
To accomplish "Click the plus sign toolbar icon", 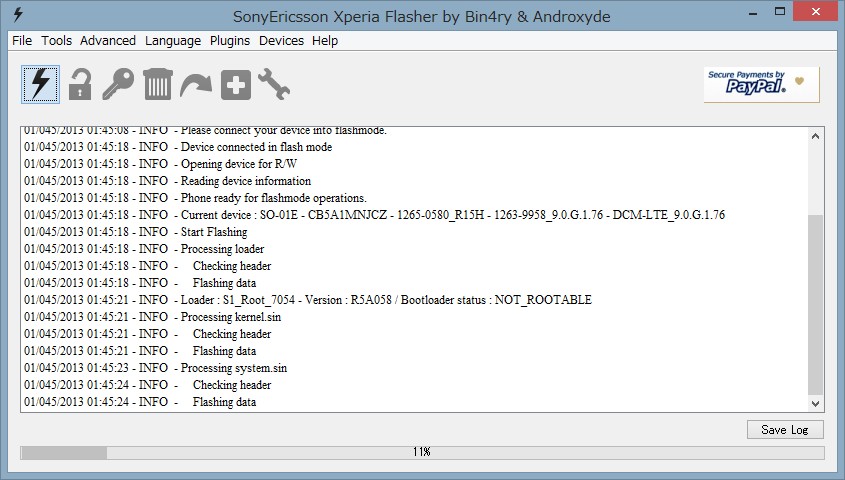I will [235, 84].
